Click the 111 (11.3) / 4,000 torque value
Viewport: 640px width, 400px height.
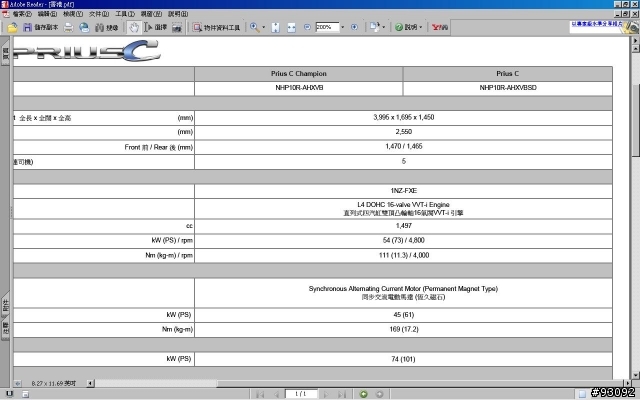(x=404, y=255)
